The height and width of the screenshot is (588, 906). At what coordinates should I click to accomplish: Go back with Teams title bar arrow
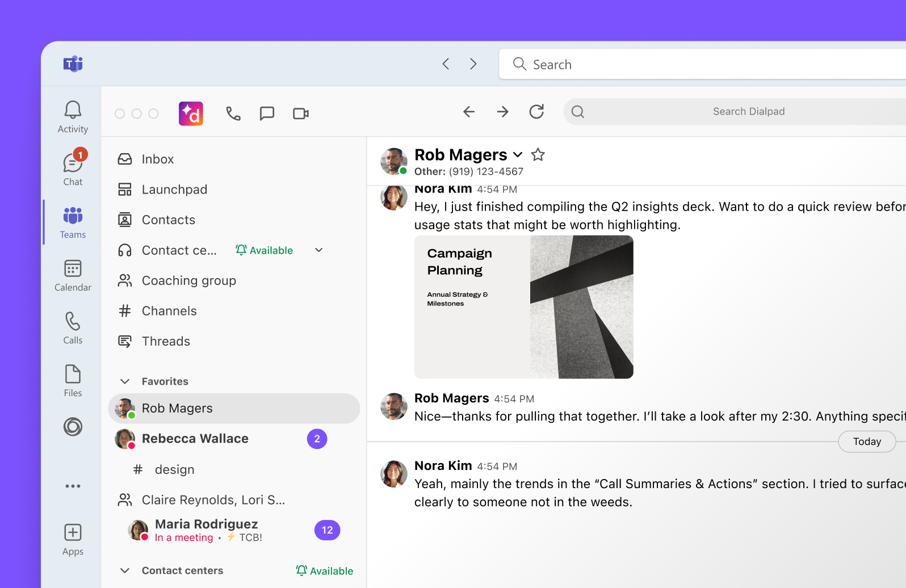[x=446, y=64]
